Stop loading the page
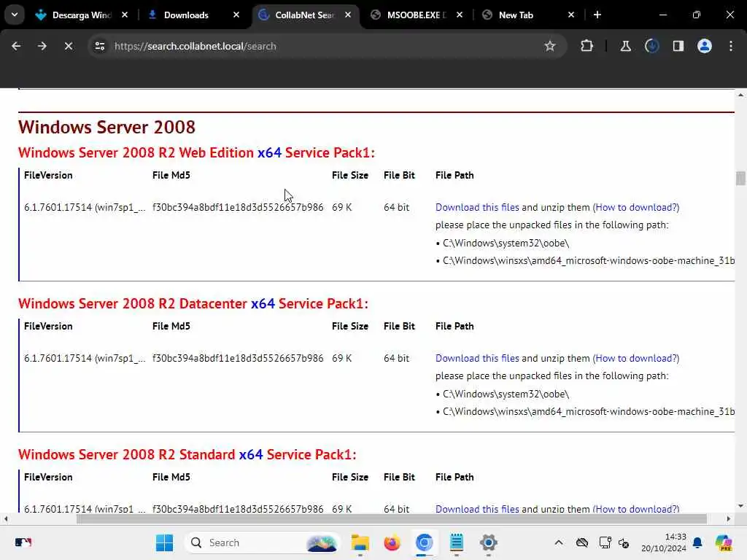 tap(69, 46)
